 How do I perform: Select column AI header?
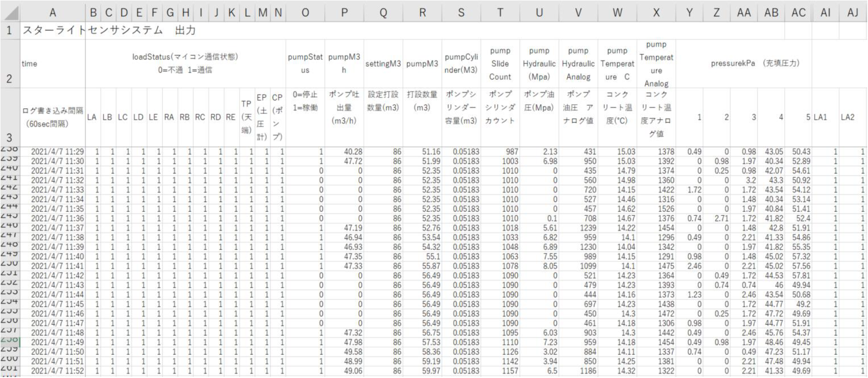825,13
